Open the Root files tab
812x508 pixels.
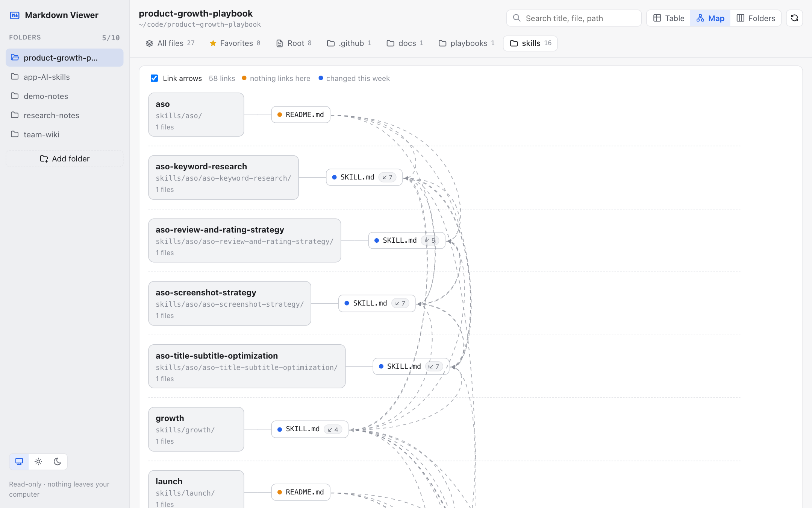point(294,43)
